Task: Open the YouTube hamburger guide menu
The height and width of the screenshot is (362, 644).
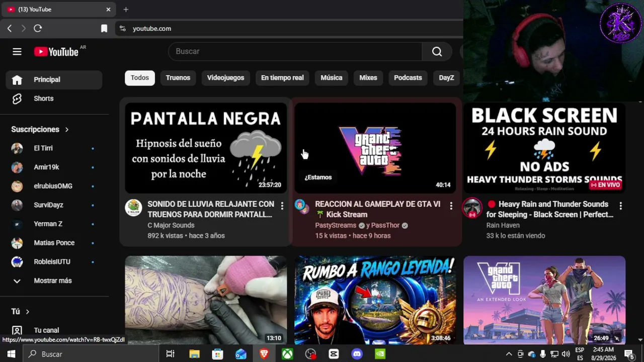Action: 17,52
